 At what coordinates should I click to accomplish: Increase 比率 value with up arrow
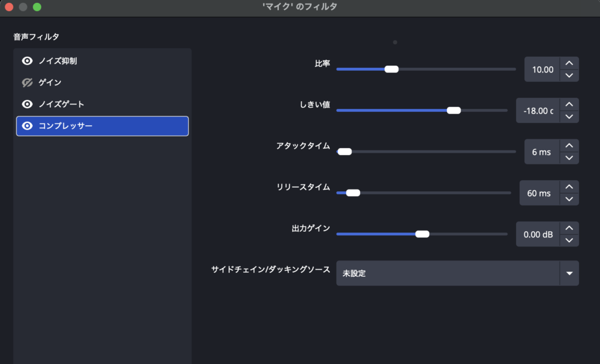[x=569, y=63]
